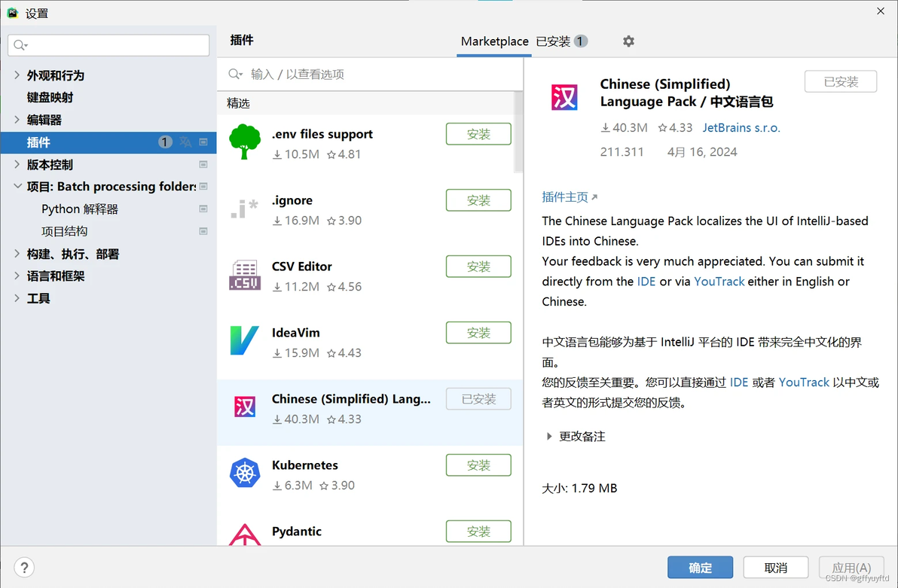
Task: Focus the settings search field
Action: coord(108,45)
